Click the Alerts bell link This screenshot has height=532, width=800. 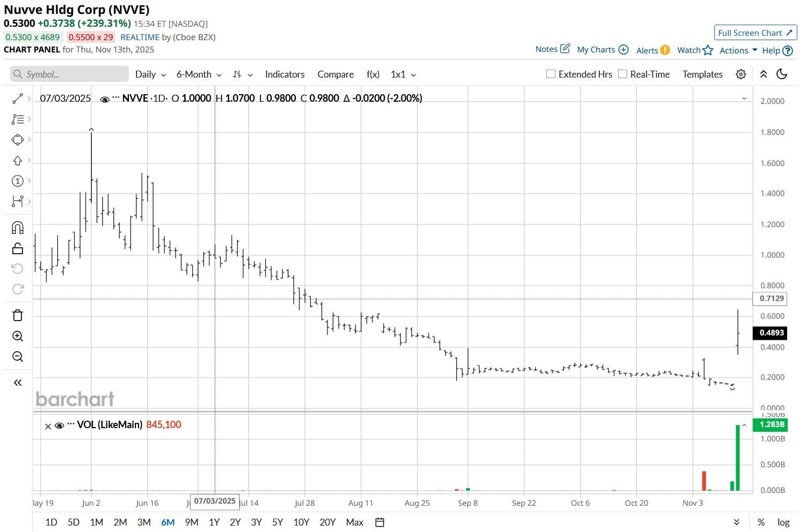pyautogui.click(x=653, y=50)
